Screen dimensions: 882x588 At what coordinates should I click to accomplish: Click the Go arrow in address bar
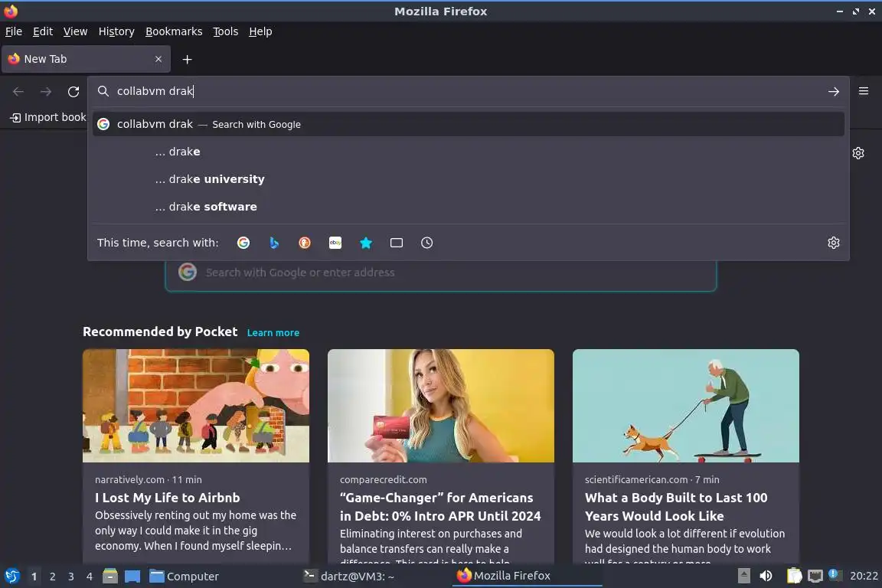[x=834, y=91]
